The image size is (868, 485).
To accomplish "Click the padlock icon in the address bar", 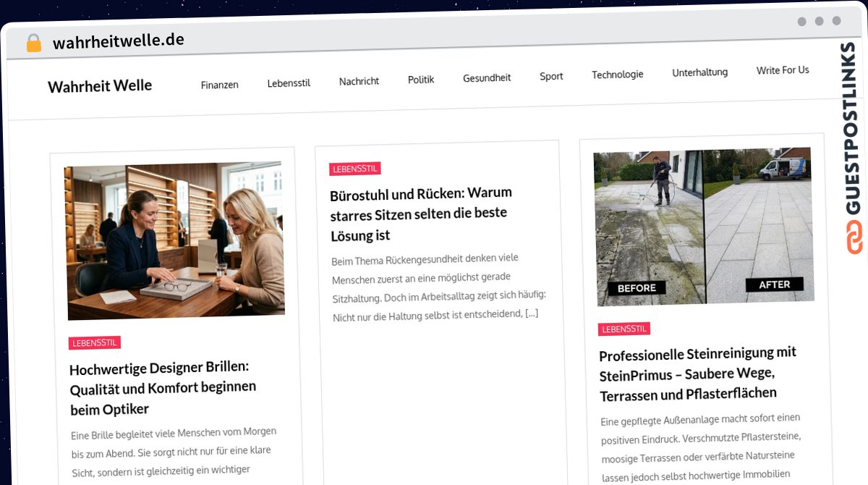I will [33, 43].
